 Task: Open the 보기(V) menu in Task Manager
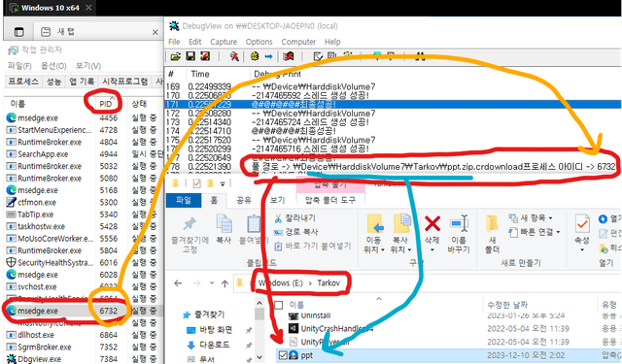pyautogui.click(x=88, y=66)
